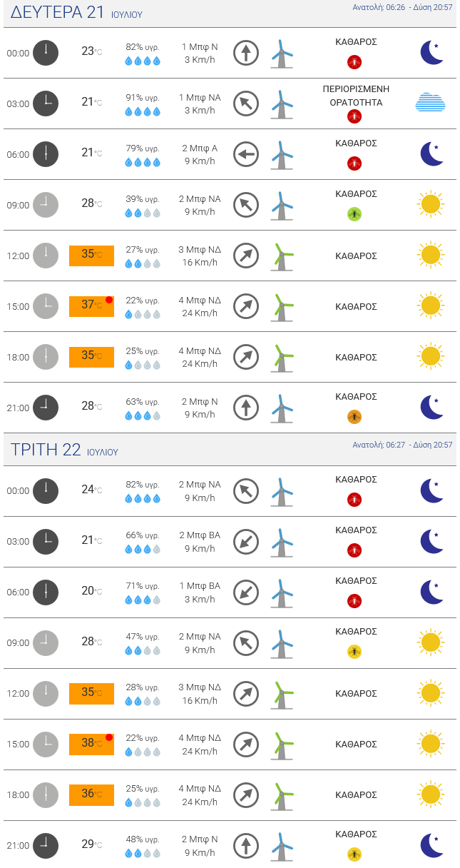Click the red mosquito icon for Tuesday 06:00
Image resolution: width=460 pixels, height=868 pixels.
tap(354, 600)
